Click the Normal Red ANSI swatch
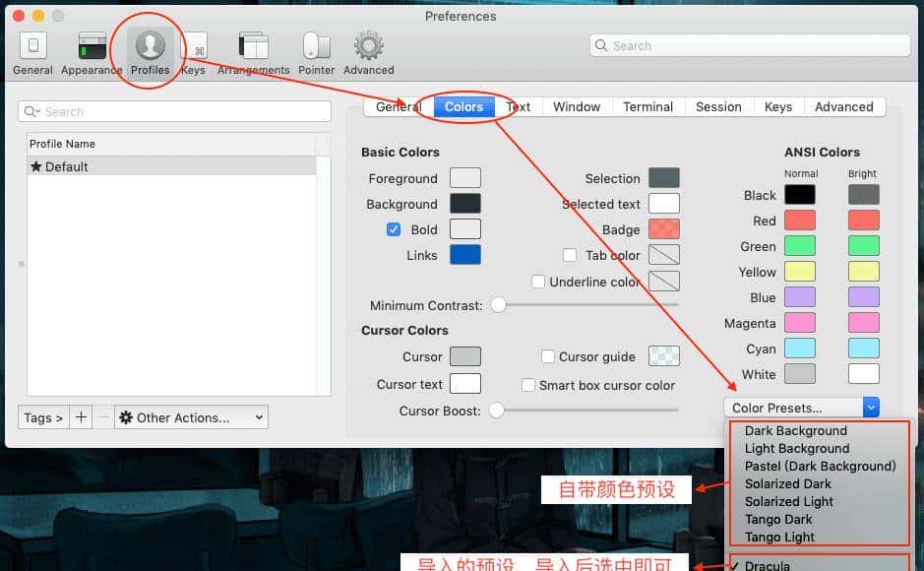Viewport: 924px width, 571px height. tap(800, 221)
